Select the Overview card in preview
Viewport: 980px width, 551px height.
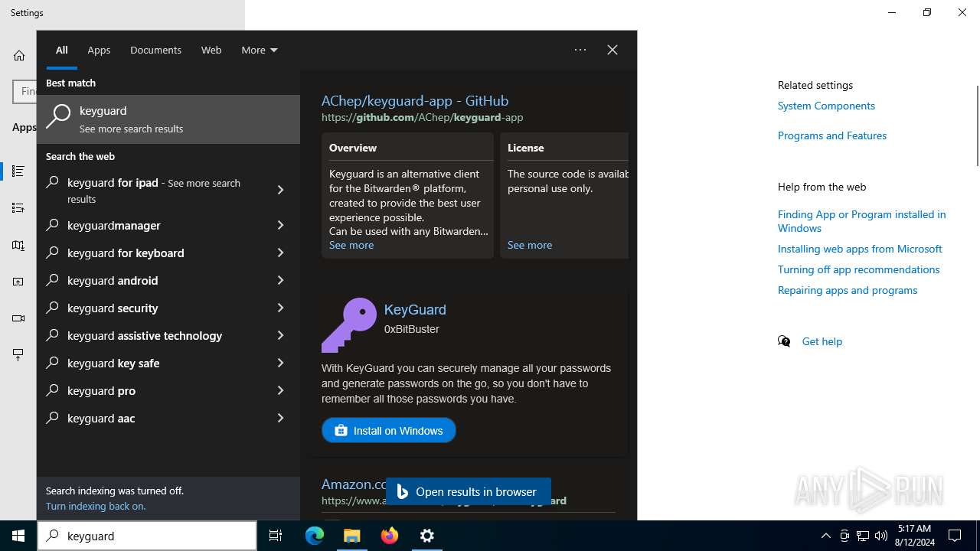(407, 195)
